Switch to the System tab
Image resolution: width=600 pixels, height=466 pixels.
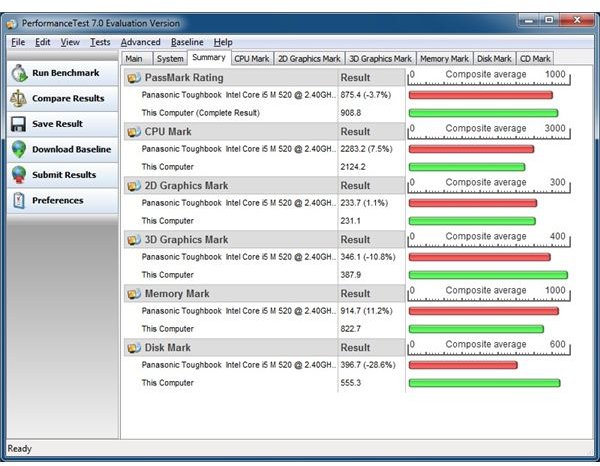(170, 59)
